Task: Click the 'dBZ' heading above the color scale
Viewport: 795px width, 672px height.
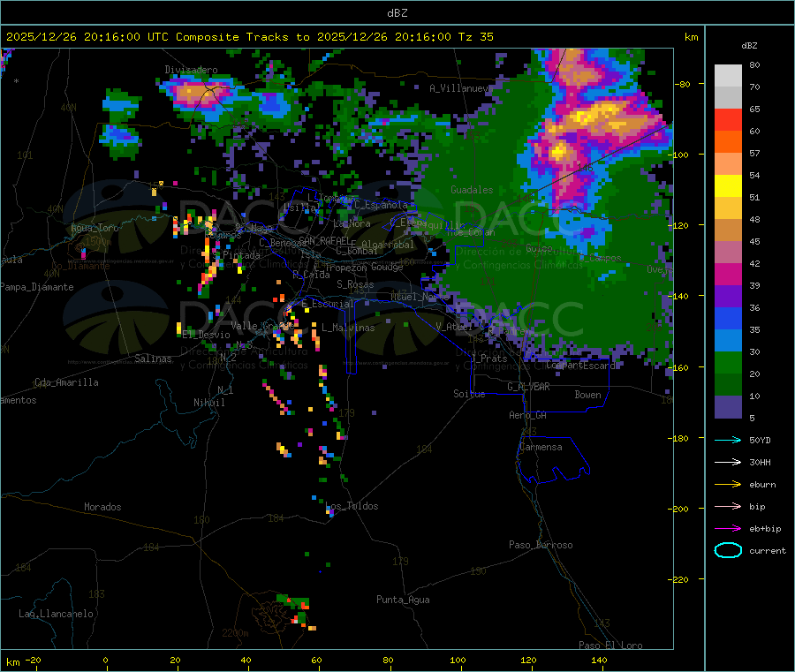Action: pyautogui.click(x=749, y=46)
